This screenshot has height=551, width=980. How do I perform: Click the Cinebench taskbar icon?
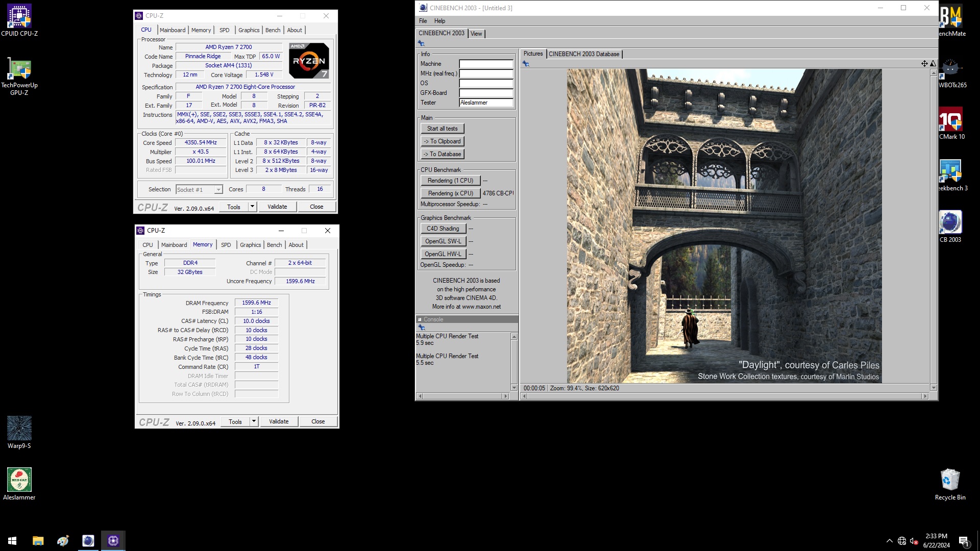pos(88,541)
